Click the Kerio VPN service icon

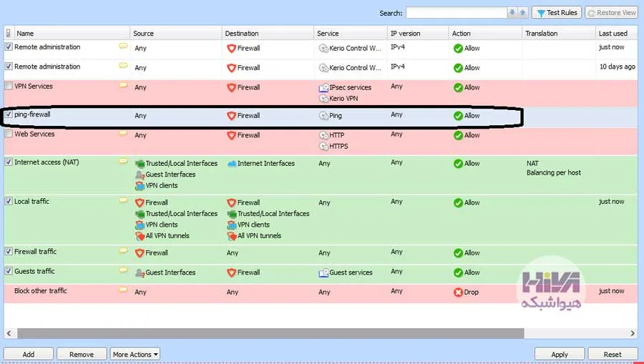(x=323, y=99)
